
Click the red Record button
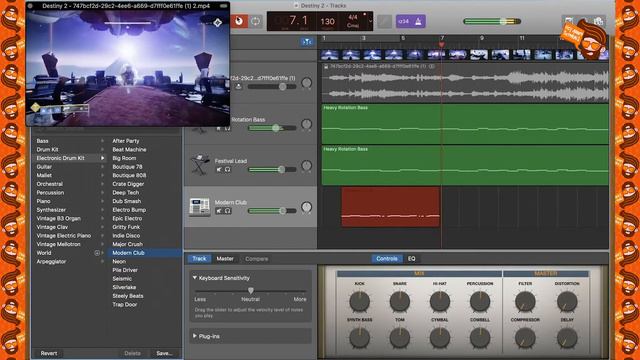[x=240, y=21]
